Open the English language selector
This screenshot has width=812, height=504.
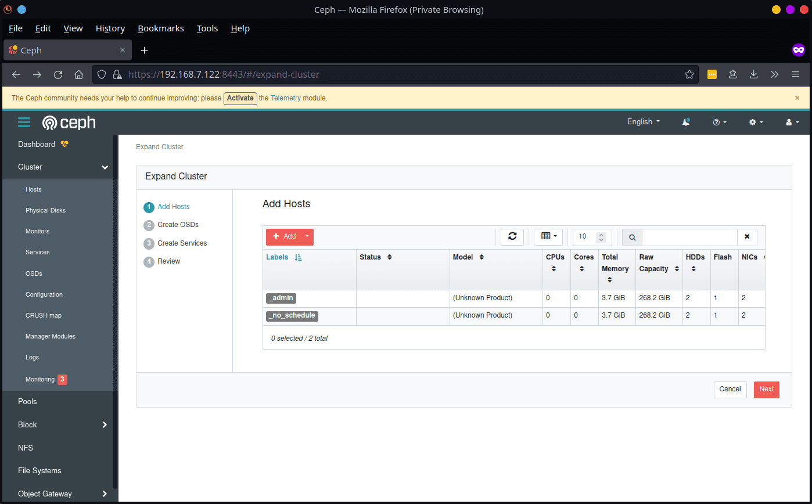(643, 122)
